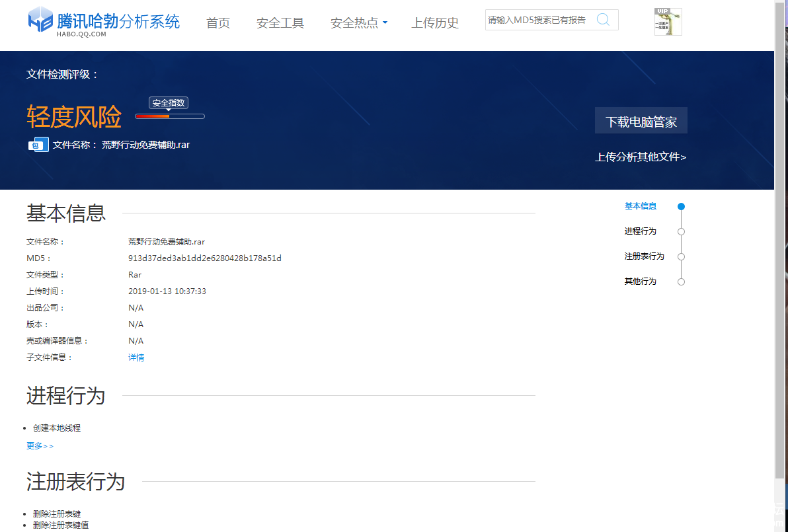Click the safety index risk bar
This screenshot has height=532, width=788.
pyautogui.click(x=170, y=116)
